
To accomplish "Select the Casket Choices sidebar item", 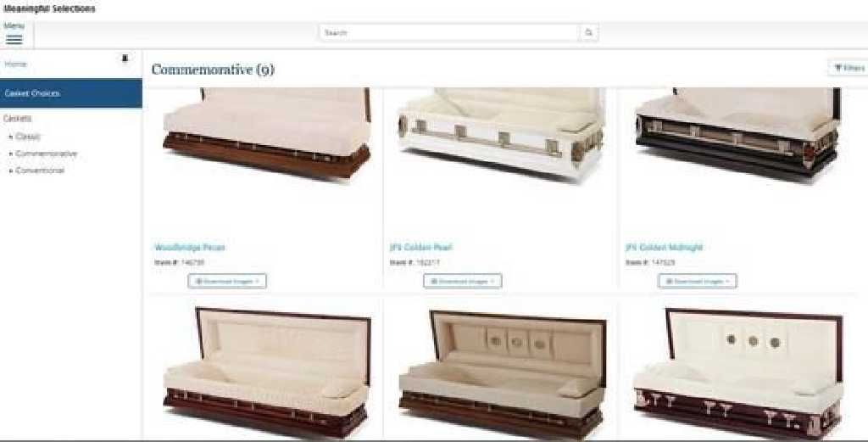I will (x=71, y=93).
